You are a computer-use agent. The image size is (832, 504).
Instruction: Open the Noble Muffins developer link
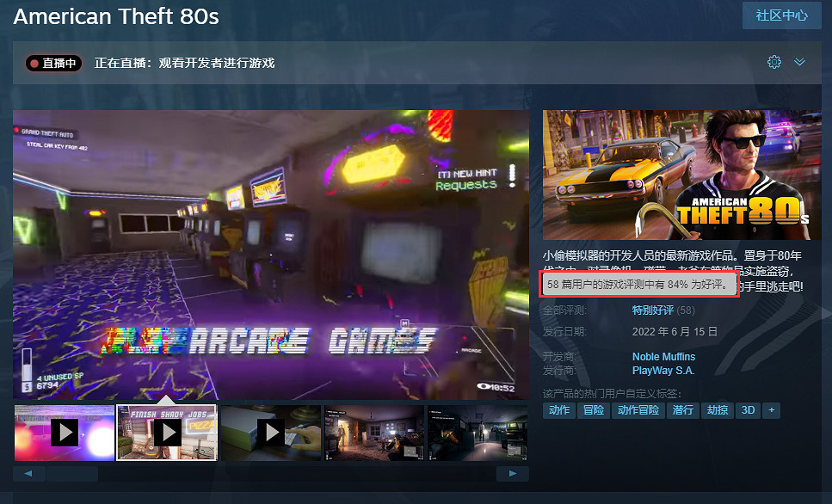[663, 356]
